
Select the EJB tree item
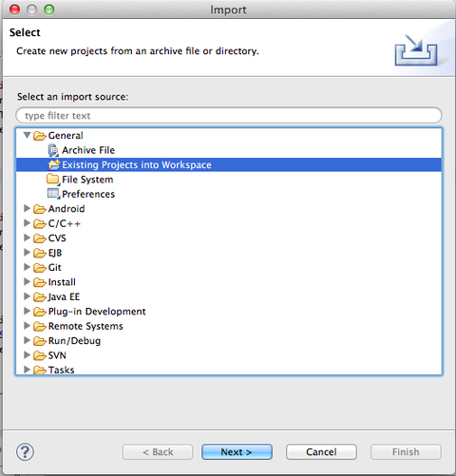click(55, 253)
